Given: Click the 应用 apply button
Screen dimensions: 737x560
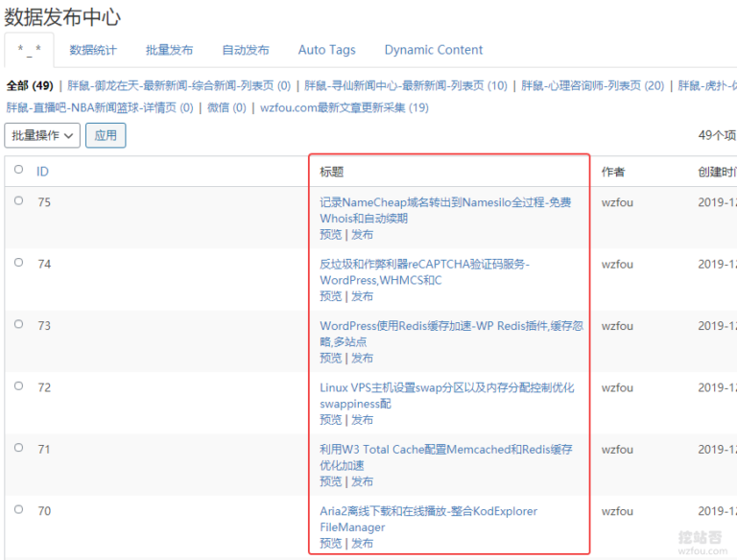Looking at the screenshot, I should click(106, 135).
